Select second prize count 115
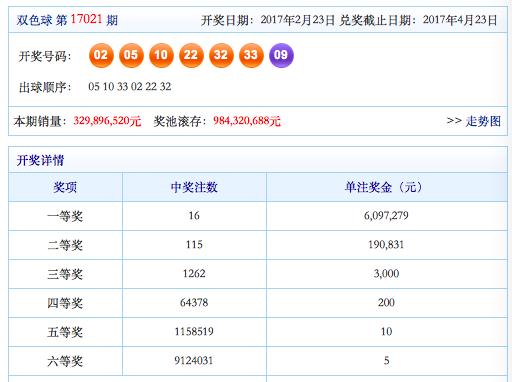512x382 pixels. coord(194,245)
